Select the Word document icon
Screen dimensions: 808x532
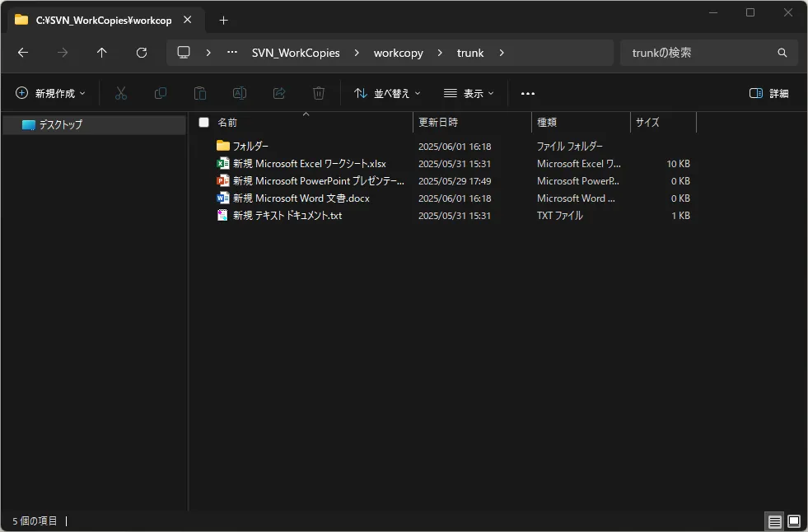tap(223, 198)
